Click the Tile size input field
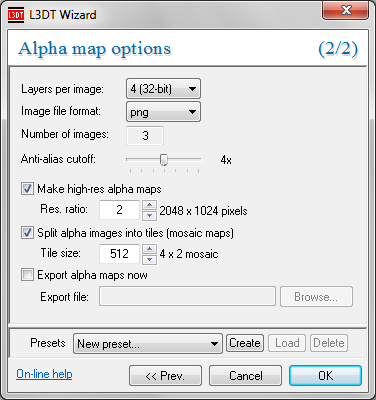 pos(119,254)
